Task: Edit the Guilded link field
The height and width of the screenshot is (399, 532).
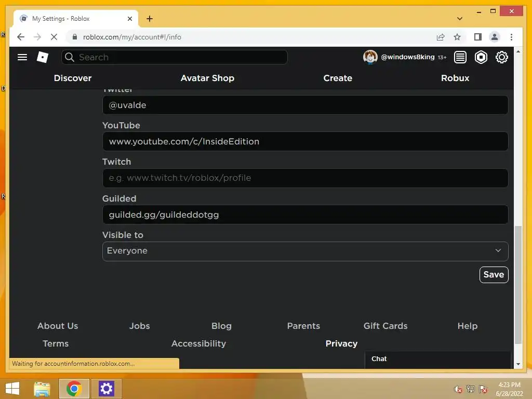Action: pos(305,215)
